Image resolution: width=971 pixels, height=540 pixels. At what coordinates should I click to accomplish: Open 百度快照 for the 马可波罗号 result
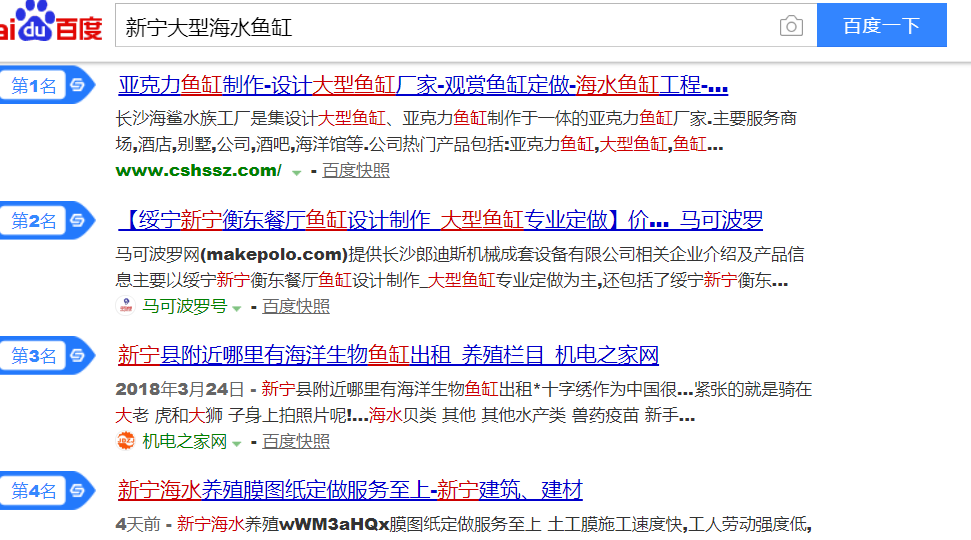pyautogui.click(x=296, y=306)
